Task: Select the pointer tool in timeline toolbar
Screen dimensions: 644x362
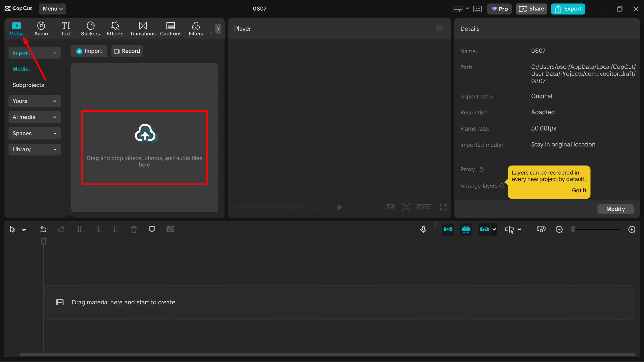Action: point(12,229)
